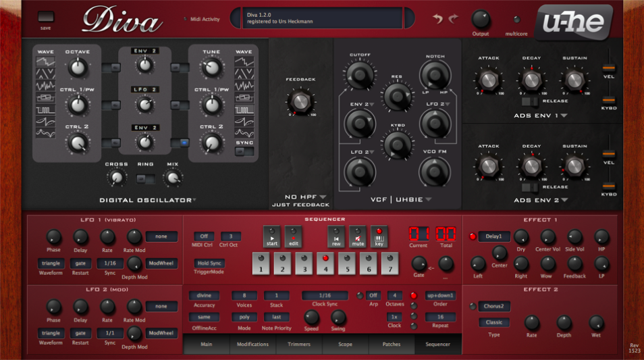The image size is (644, 360).
Task: Click the oscillator Tune knob
Action: [x=211, y=68]
